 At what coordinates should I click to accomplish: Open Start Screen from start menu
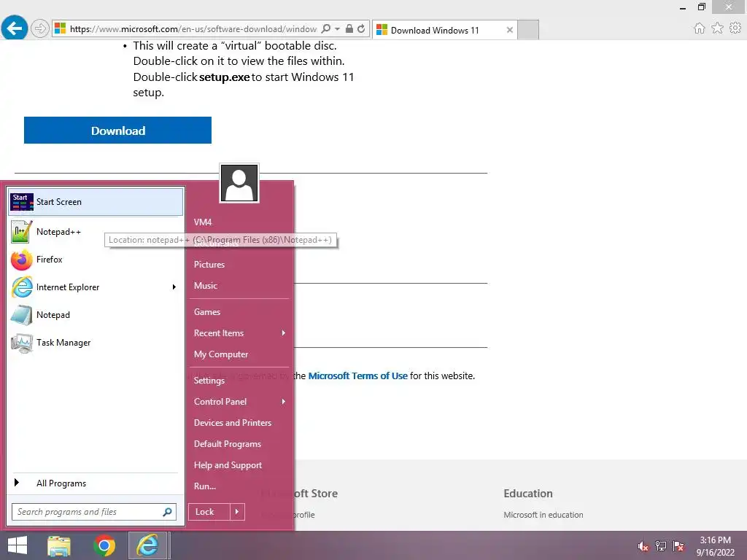coord(96,202)
